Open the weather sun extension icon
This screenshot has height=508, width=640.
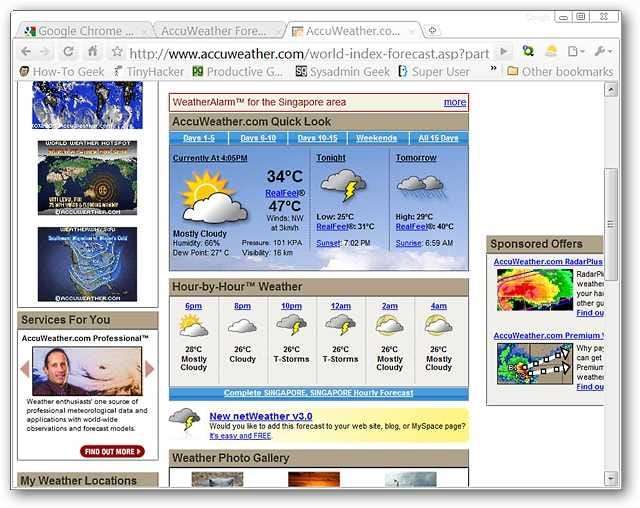(551, 51)
